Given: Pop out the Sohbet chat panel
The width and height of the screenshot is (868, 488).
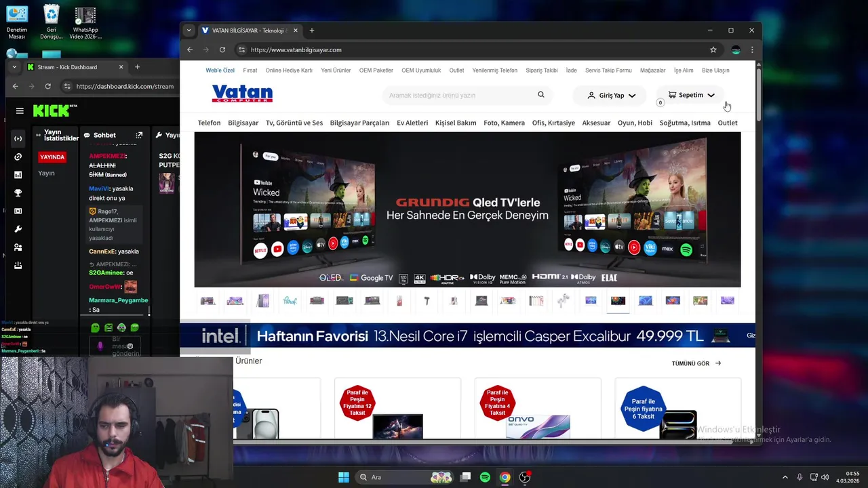Looking at the screenshot, I should pyautogui.click(x=139, y=135).
